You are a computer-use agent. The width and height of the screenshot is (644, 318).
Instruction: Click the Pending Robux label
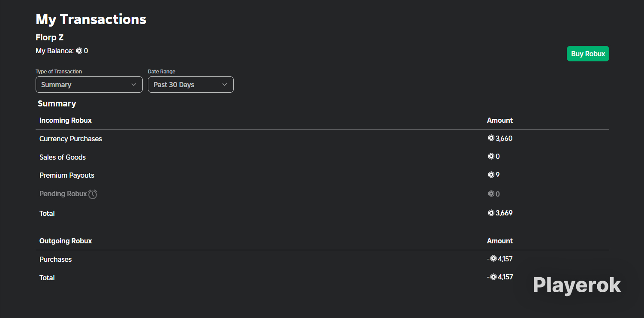click(63, 194)
